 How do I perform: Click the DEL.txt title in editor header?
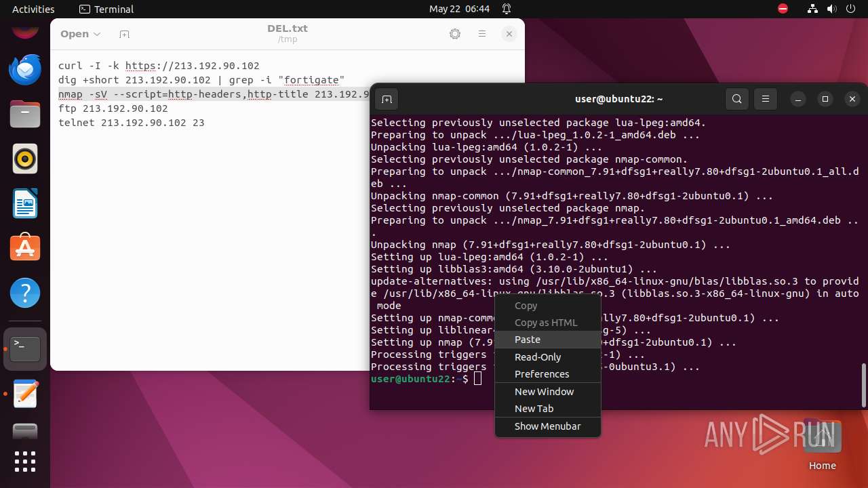[x=288, y=28]
